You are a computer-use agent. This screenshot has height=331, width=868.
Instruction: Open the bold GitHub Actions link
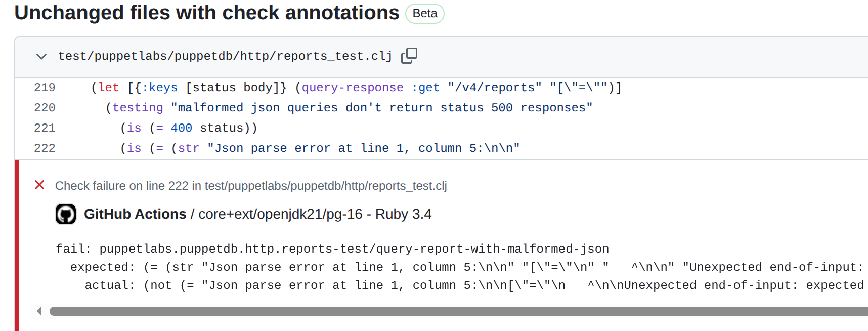(135, 214)
